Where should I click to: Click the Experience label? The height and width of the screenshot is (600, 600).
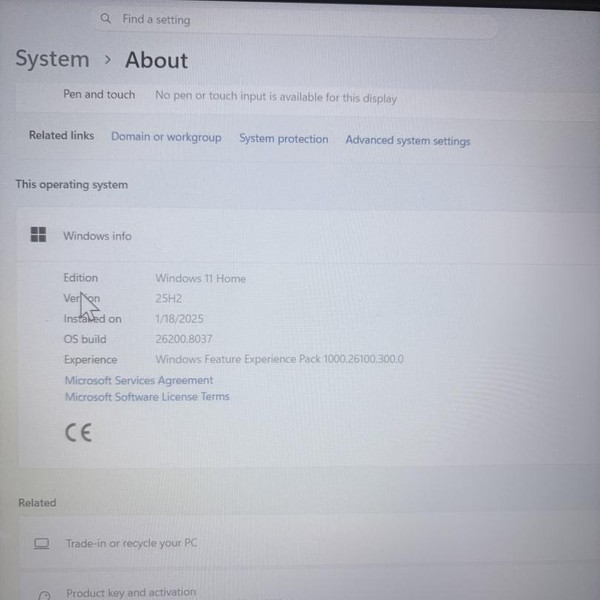point(90,360)
